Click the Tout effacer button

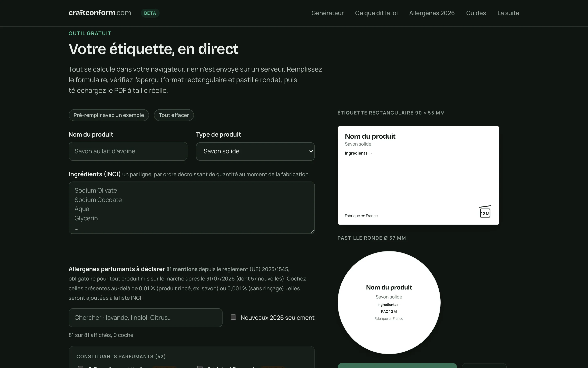[x=174, y=115]
